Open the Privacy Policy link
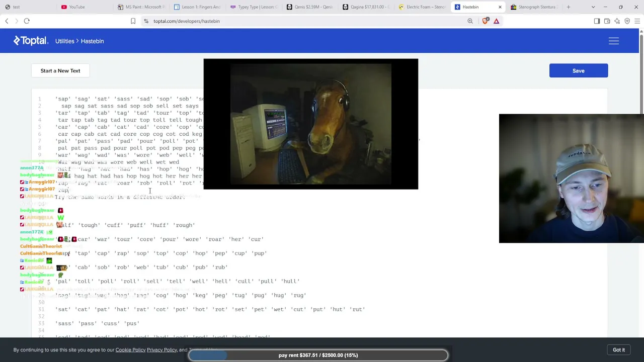 point(162,350)
